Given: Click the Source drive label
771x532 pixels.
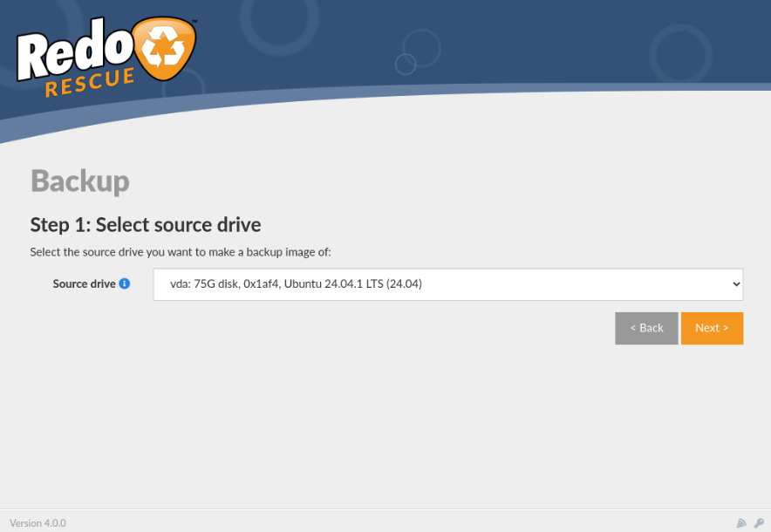Looking at the screenshot, I should click(x=84, y=283).
